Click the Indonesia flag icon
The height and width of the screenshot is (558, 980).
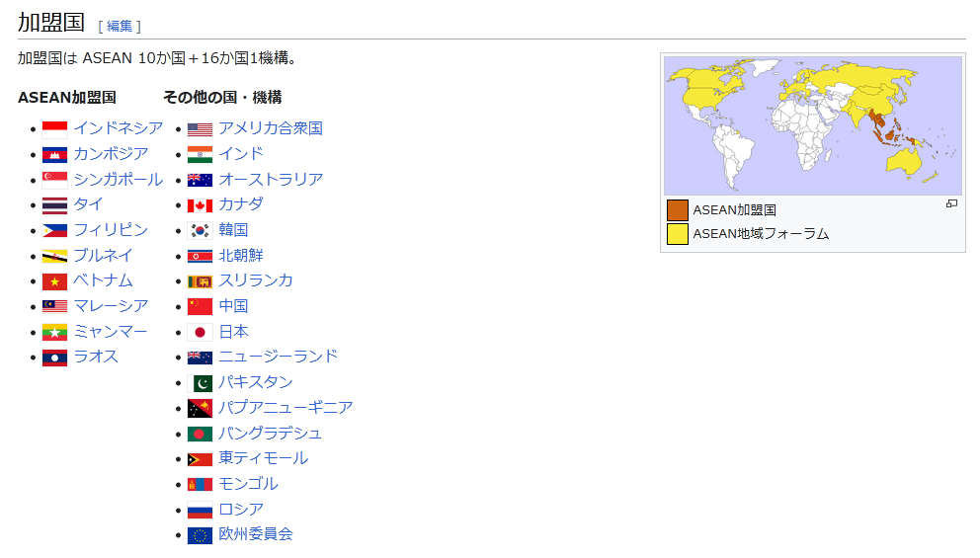point(54,128)
